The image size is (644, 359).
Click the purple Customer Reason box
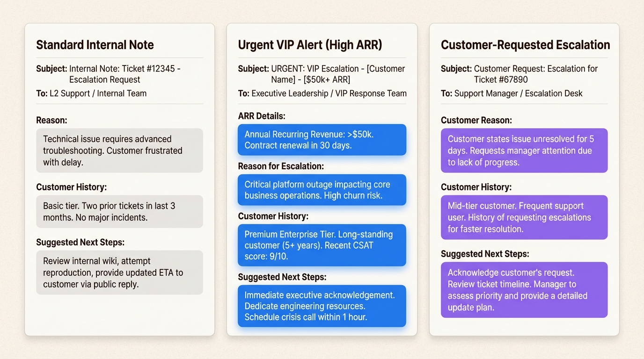pos(524,150)
